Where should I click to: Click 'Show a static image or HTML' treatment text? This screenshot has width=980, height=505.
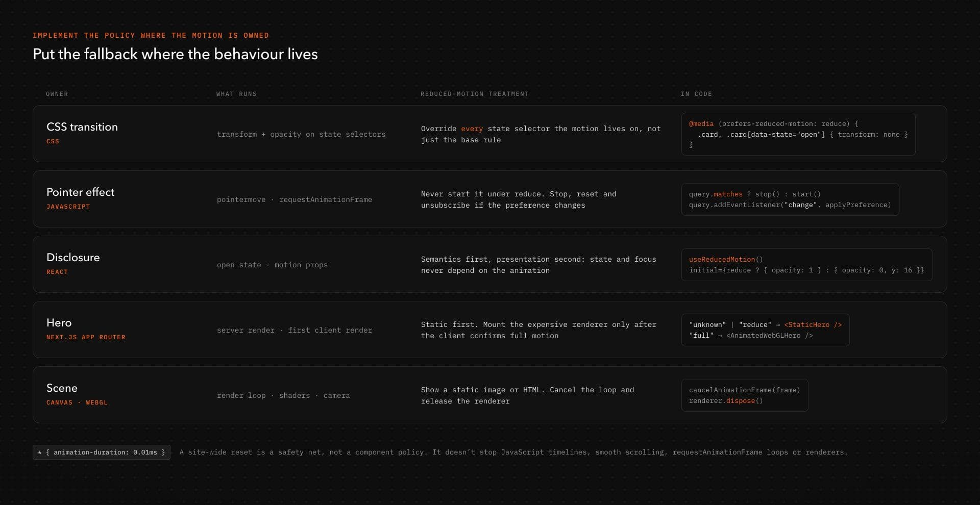[527, 395]
